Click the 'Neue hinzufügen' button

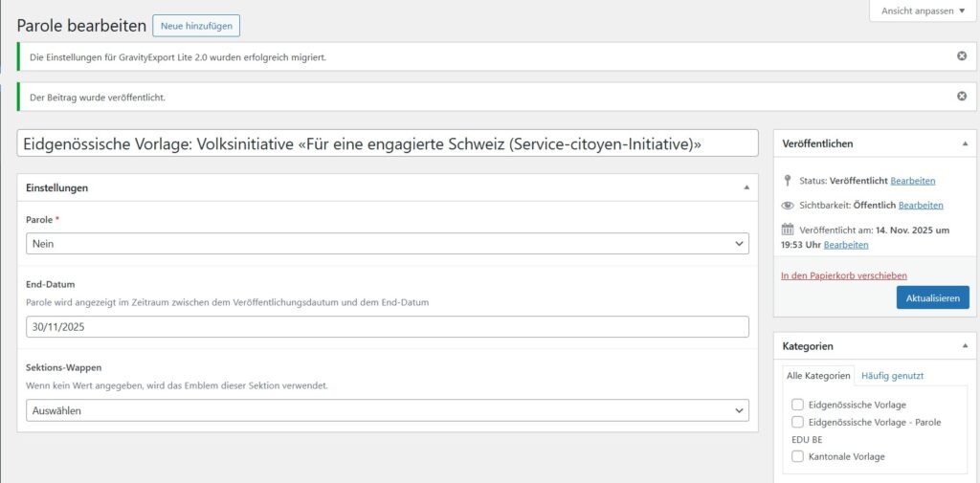coord(196,26)
